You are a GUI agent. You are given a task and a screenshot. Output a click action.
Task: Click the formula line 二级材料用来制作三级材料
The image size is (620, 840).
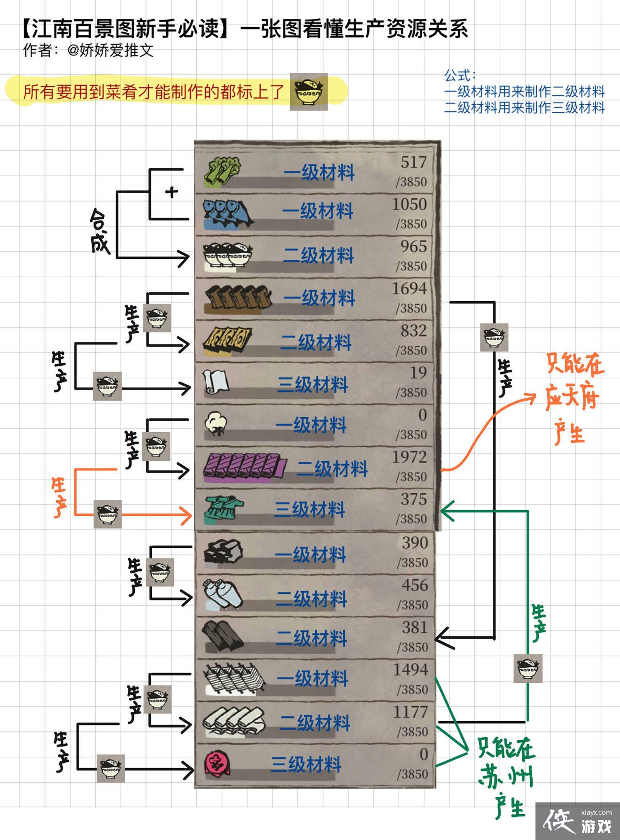(x=525, y=108)
